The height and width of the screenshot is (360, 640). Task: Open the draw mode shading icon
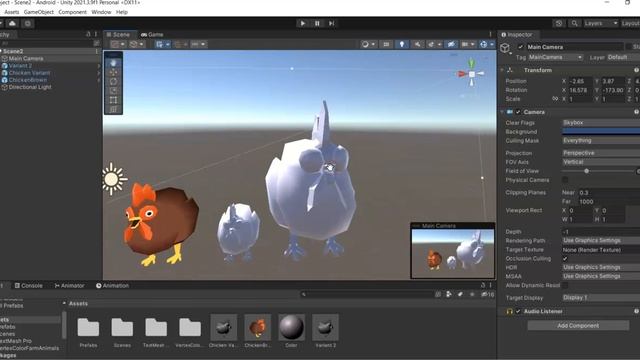pos(365,44)
